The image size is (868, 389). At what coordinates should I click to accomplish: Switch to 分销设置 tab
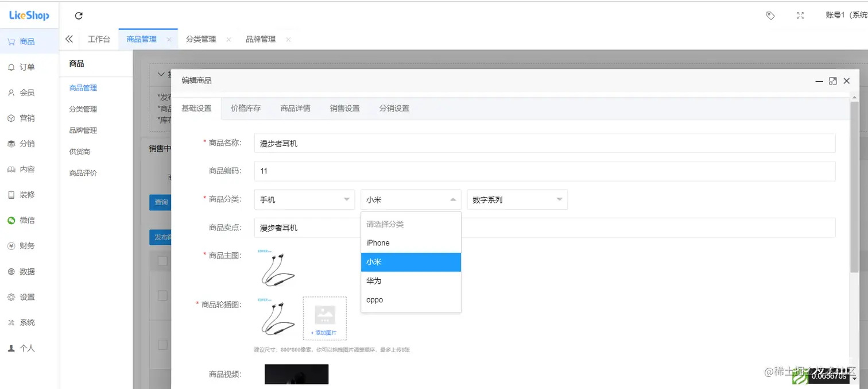[x=394, y=108]
